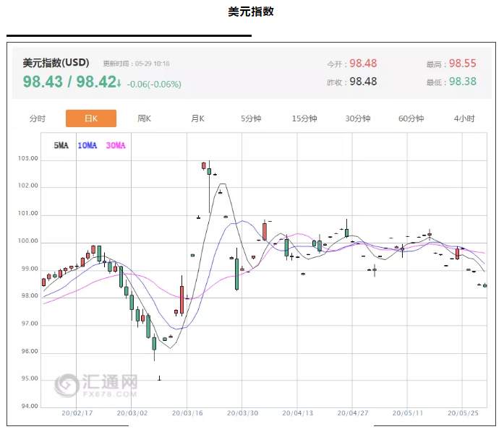Open the 月K monthly chart tab
Image resolution: width=504 pixels, height=437 pixels.
coord(197,118)
